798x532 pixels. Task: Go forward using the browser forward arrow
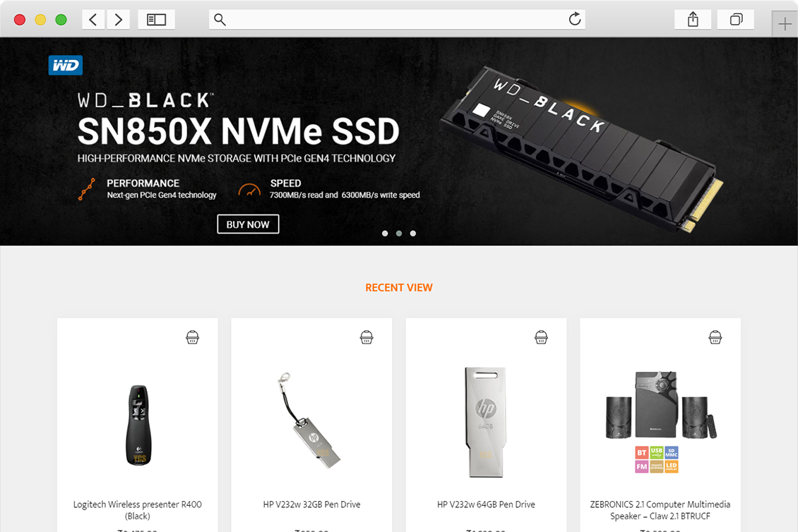118,20
